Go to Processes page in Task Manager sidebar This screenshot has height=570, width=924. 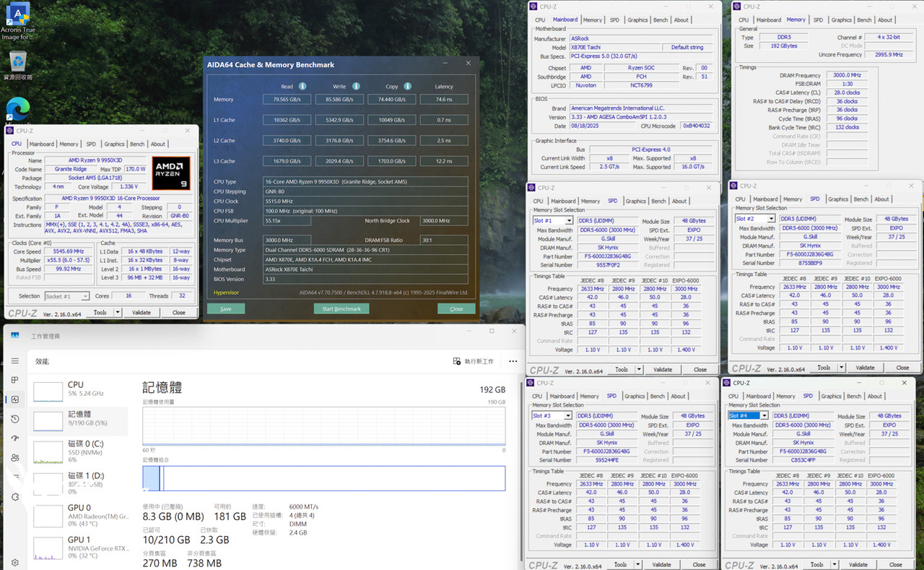click(15, 380)
